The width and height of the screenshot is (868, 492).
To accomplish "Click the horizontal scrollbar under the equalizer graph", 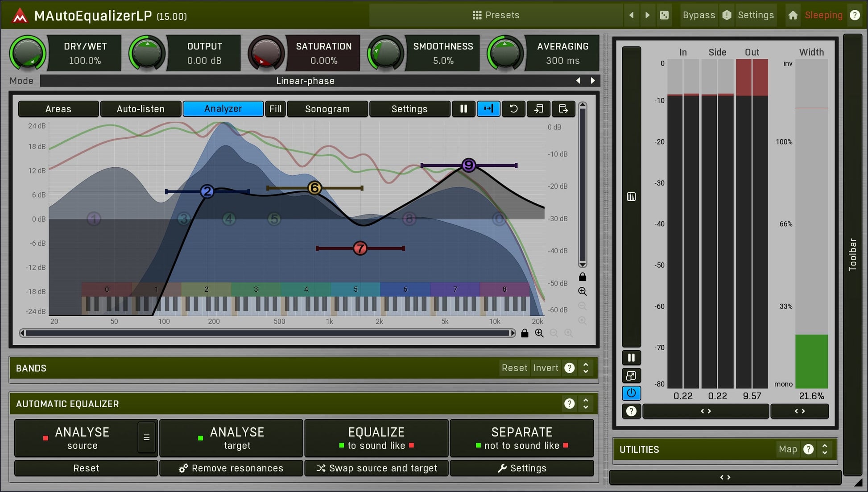I will [268, 333].
